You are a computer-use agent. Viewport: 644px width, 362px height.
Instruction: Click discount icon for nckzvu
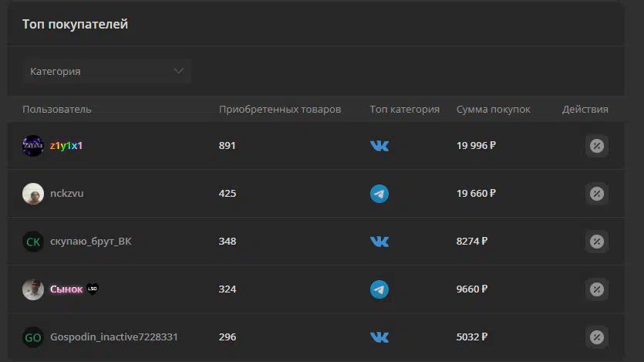tap(597, 194)
